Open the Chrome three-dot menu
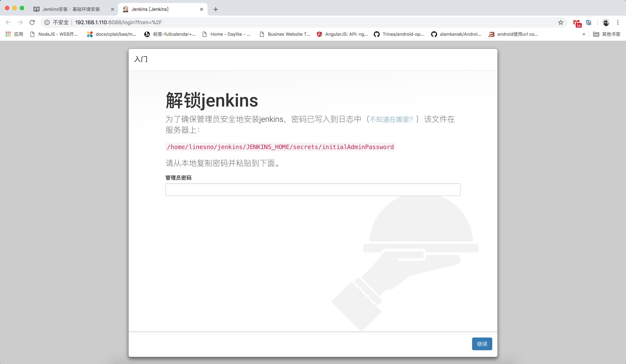626x364 pixels. click(618, 22)
